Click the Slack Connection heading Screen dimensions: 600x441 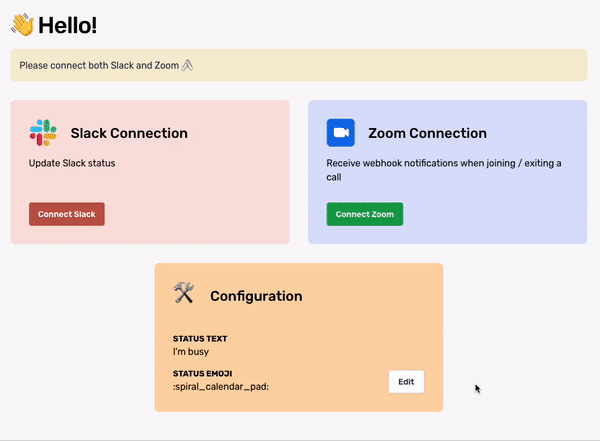129,133
